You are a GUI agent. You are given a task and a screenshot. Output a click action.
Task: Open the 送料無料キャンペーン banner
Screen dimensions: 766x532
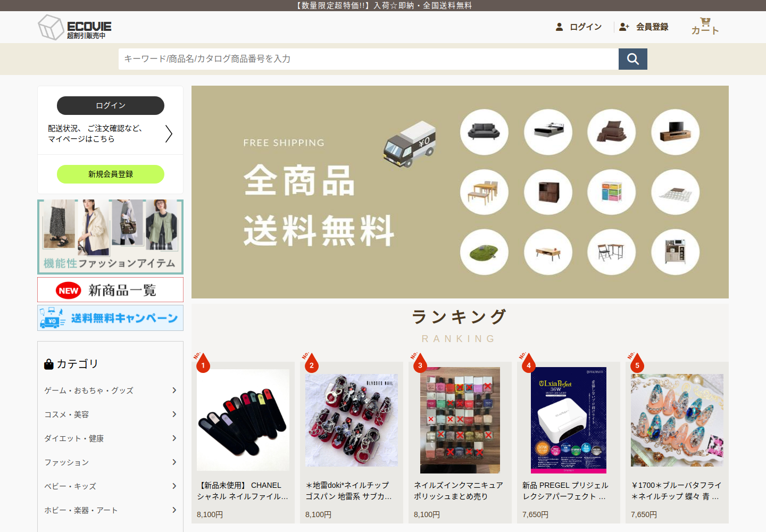(111, 318)
